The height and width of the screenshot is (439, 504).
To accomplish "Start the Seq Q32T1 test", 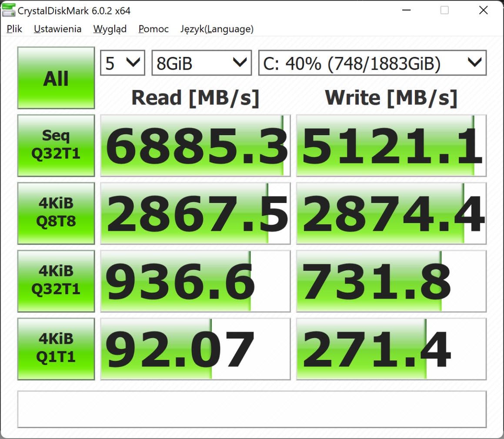I will point(56,146).
